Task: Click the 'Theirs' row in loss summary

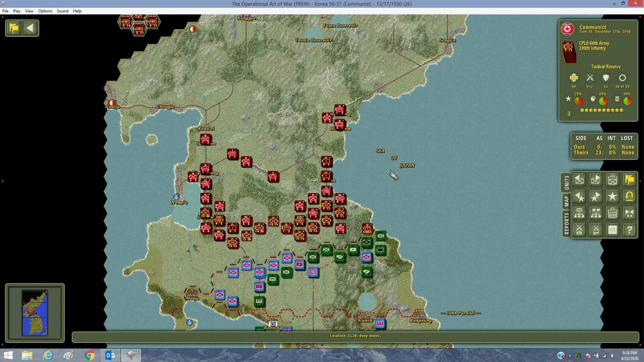Action: pyautogui.click(x=604, y=153)
